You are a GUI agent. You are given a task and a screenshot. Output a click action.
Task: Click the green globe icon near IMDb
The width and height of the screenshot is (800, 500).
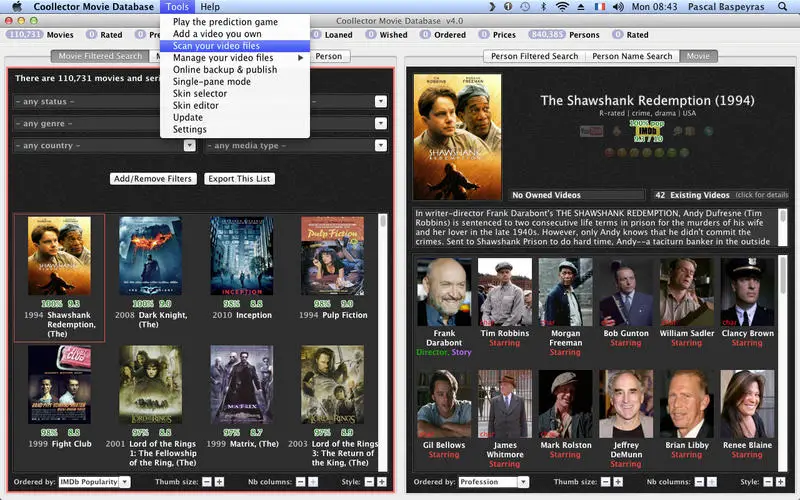(708, 131)
